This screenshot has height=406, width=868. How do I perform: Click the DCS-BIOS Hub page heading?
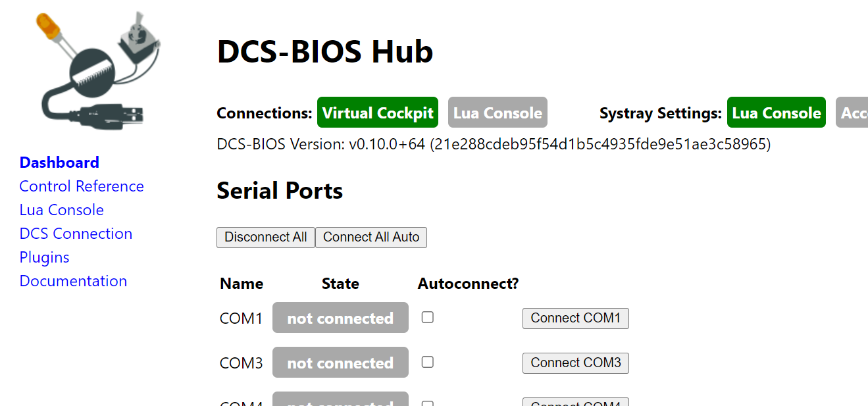[325, 51]
